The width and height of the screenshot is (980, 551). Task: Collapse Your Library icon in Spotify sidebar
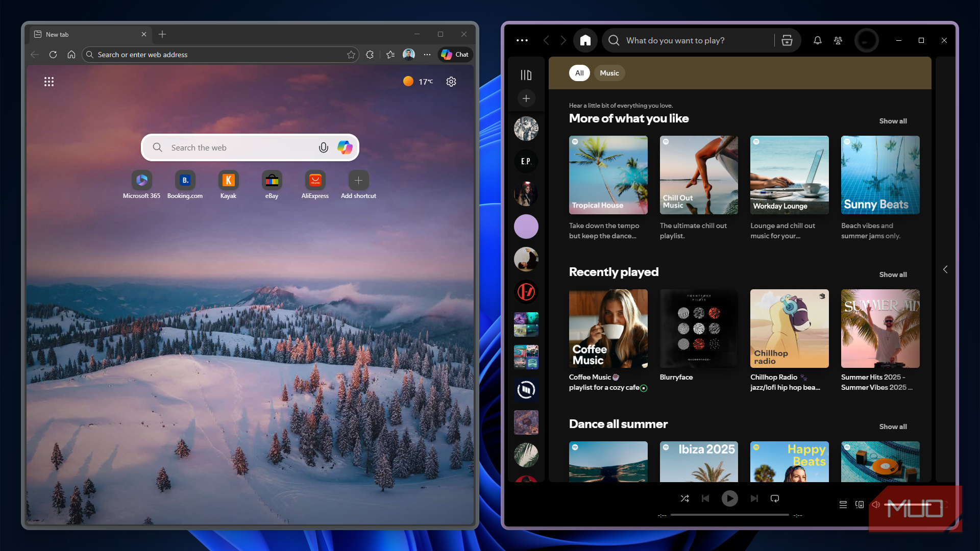click(x=526, y=75)
